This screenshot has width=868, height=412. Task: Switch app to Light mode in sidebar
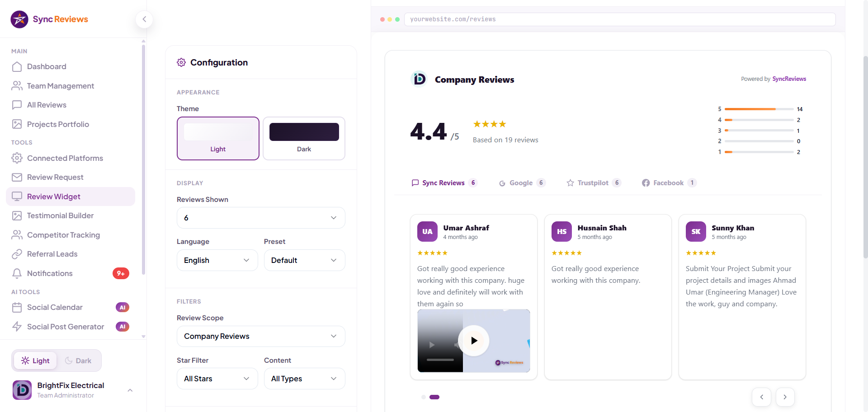[35, 360]
